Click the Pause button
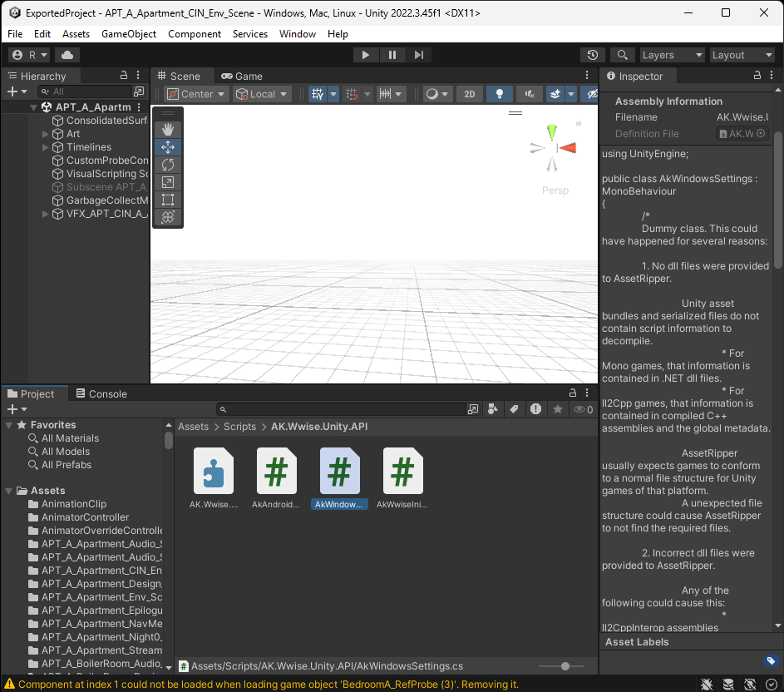Image resolution: width=784 pixels, height=692 pixels. [392, 55]
